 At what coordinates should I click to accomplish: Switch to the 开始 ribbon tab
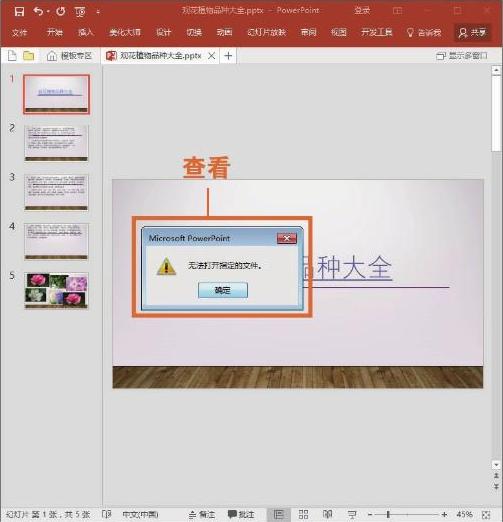click(55, 32)
